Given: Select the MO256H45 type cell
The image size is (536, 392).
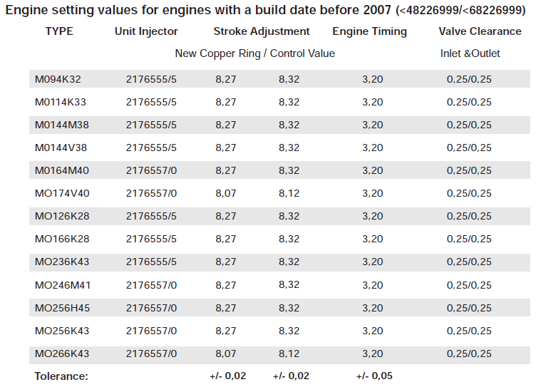Looking at the screenshot, I should pos(63,308).
